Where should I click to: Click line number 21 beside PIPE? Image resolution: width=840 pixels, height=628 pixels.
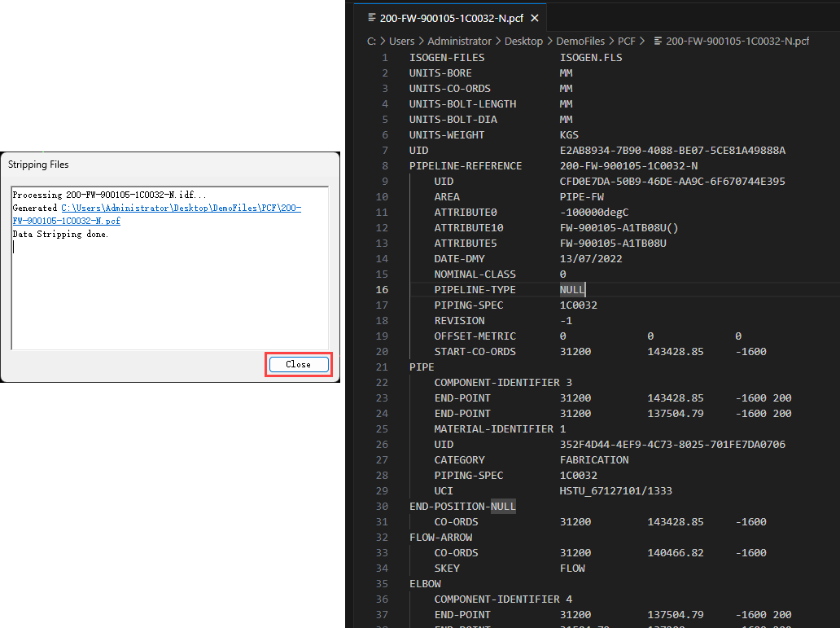(x=382, y=367)
